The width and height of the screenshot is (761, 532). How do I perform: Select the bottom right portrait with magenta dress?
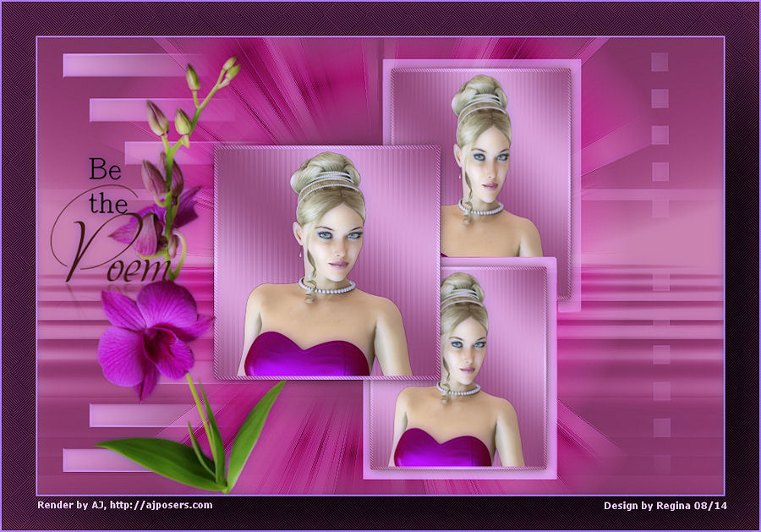(458, 367)
